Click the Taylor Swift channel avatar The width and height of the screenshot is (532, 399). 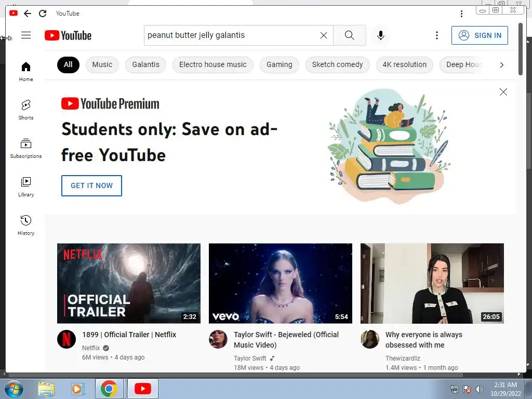pyautogui.click(x=218, y=339)
